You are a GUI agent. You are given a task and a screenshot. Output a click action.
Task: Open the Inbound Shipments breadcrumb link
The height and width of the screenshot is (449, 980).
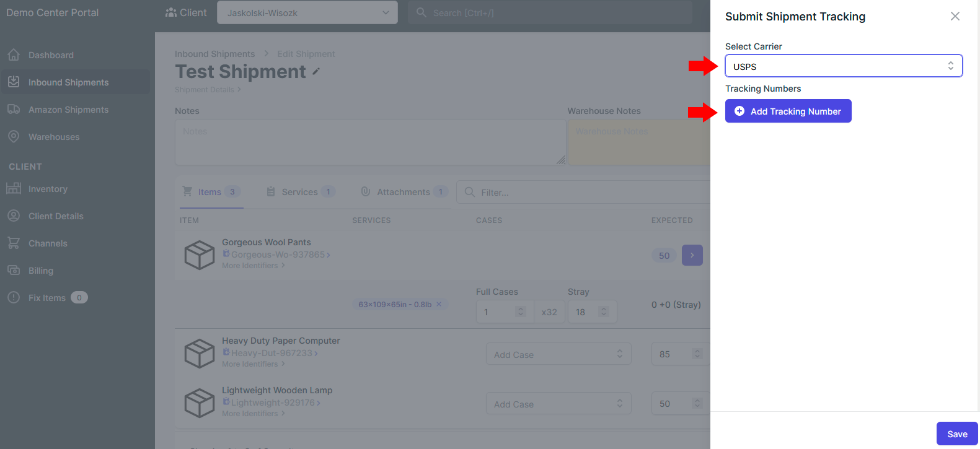click(214, 54)
